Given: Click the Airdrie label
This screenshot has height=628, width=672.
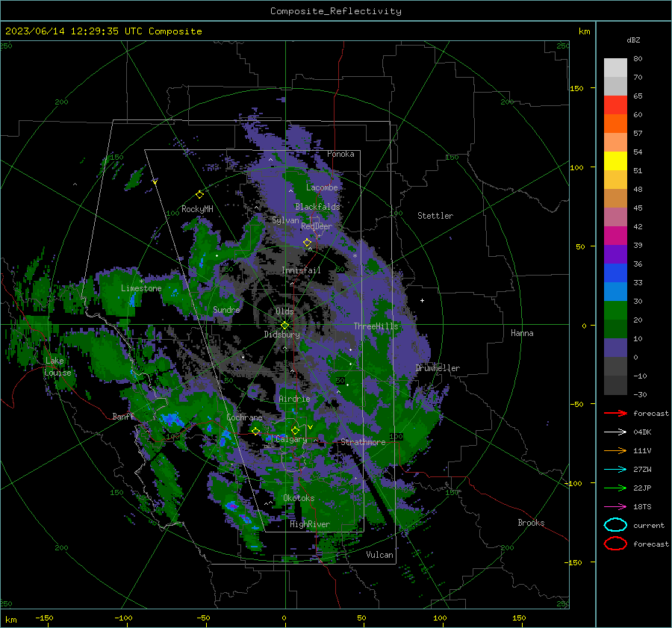Looking at the screenshot, I should [294, 399].
